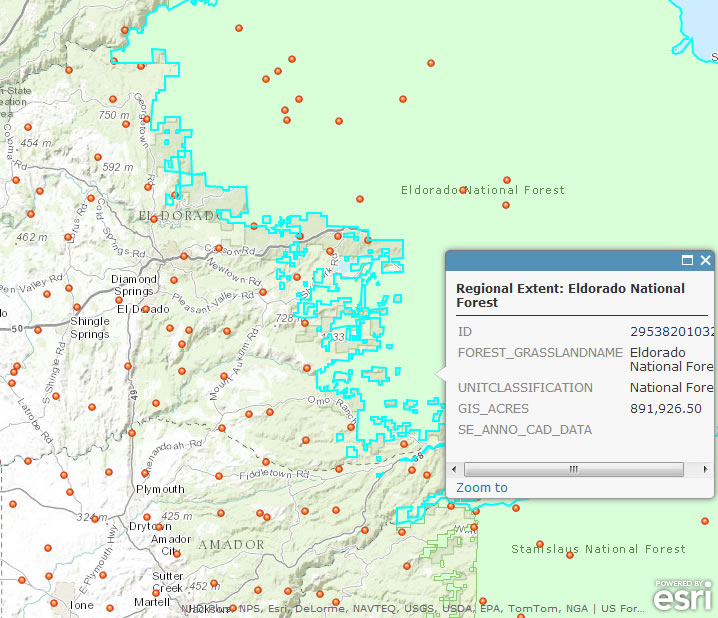718x618 pixels.
Task: Click the map attribution text at bottom
Action: tap(410, 608)
